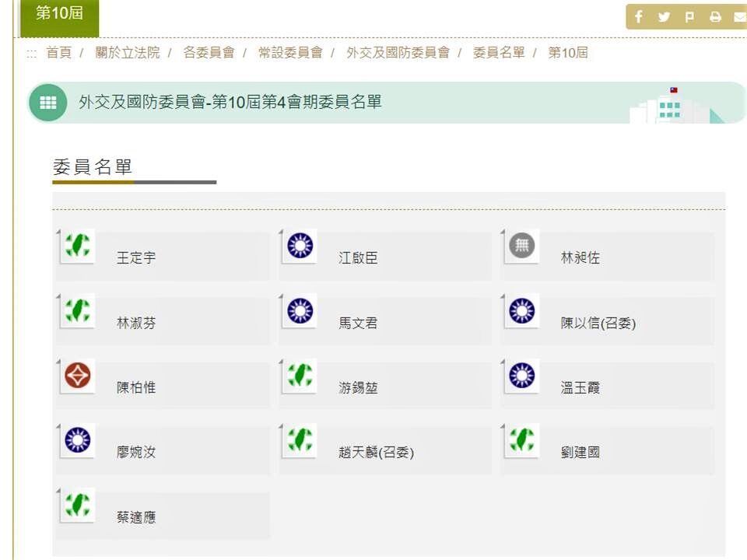
Task: Click page title 外交及國防委員會-第10屆第4會期委員名單
Action: pos(230,102)
